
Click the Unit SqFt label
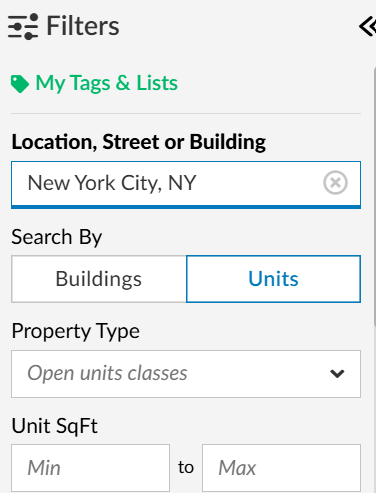(x=55, y=426)
